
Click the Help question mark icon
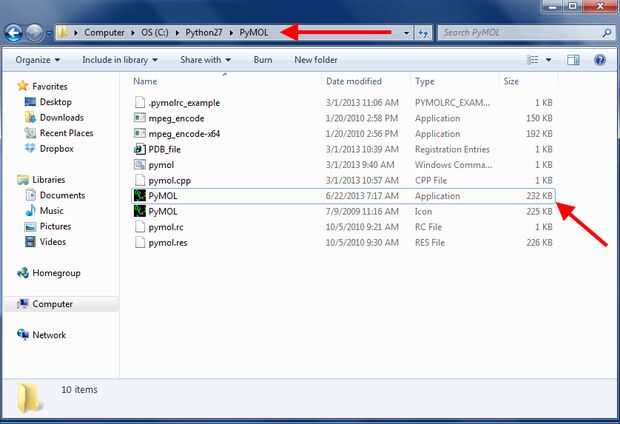pos(600,60)
